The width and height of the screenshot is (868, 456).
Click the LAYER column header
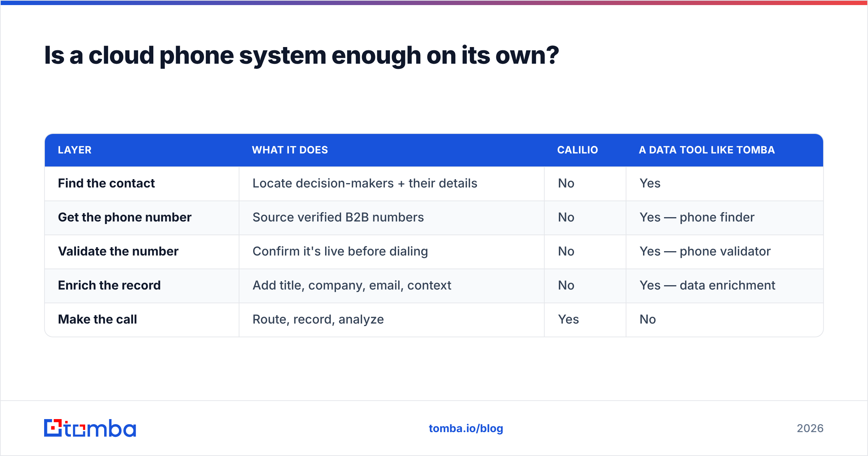click(x=75, y=150)
